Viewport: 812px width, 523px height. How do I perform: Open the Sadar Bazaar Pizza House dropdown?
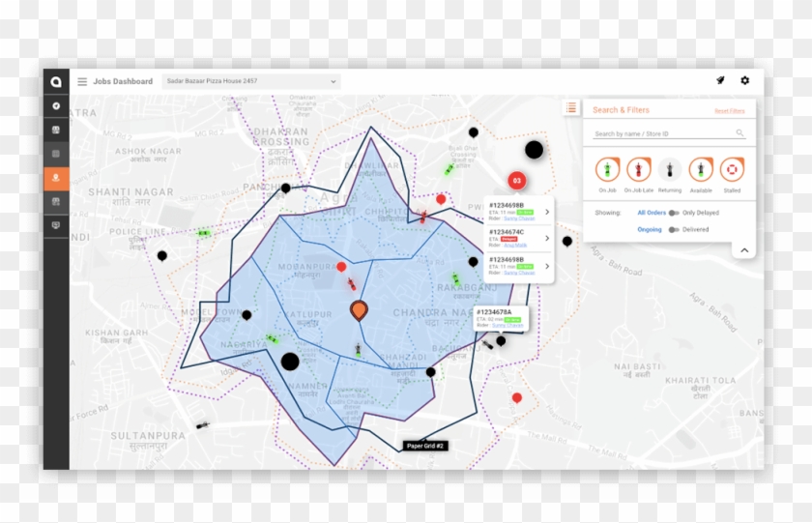click(251, 81)
